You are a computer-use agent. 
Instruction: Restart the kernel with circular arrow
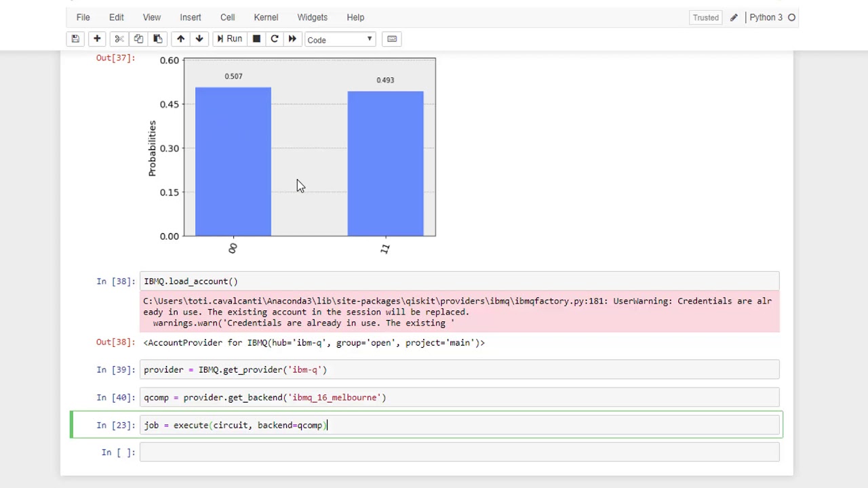click(275, 39)
